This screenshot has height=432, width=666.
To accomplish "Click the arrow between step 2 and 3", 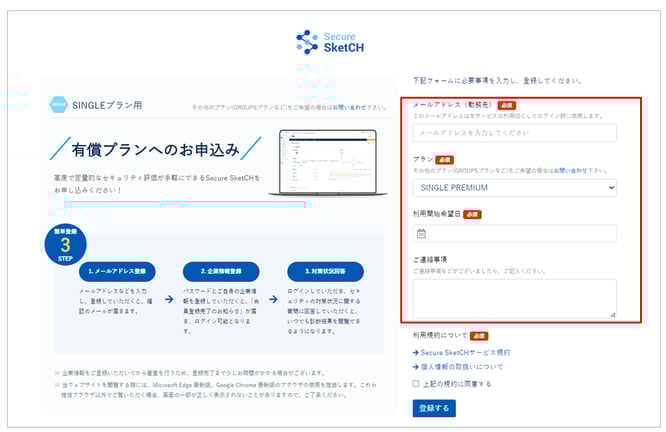I will point(274,298).
